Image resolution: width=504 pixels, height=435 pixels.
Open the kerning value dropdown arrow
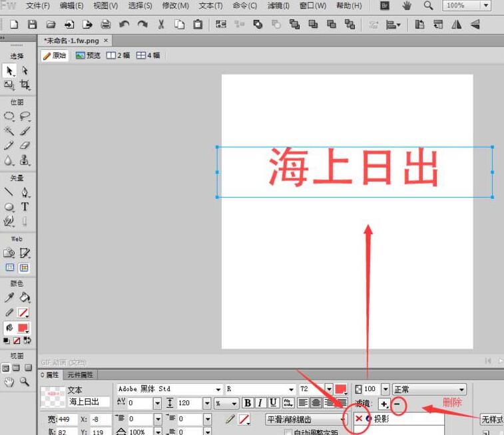coord(157,403)
